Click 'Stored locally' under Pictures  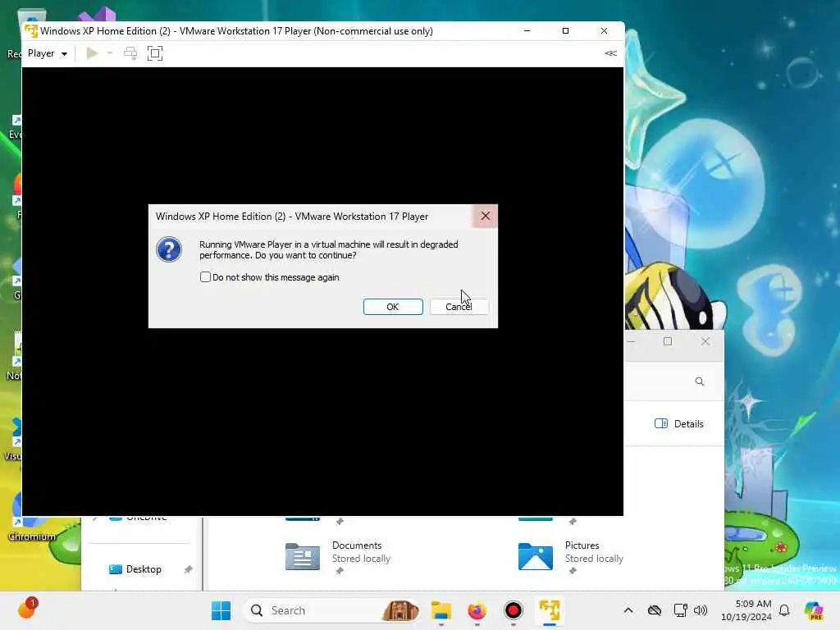pos(594,559)
